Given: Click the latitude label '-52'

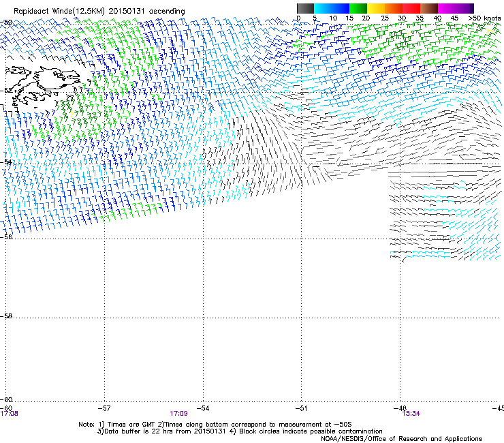Looking at the screenshot, I should point(6,91).
